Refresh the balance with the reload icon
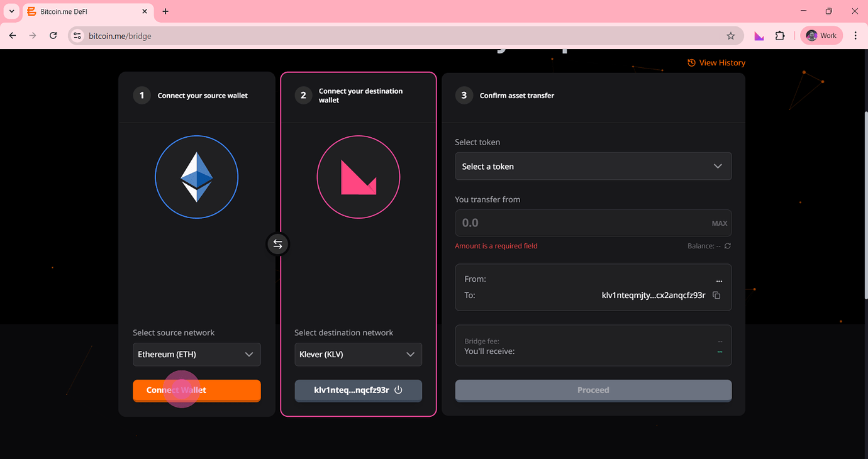 pos(727,246)
